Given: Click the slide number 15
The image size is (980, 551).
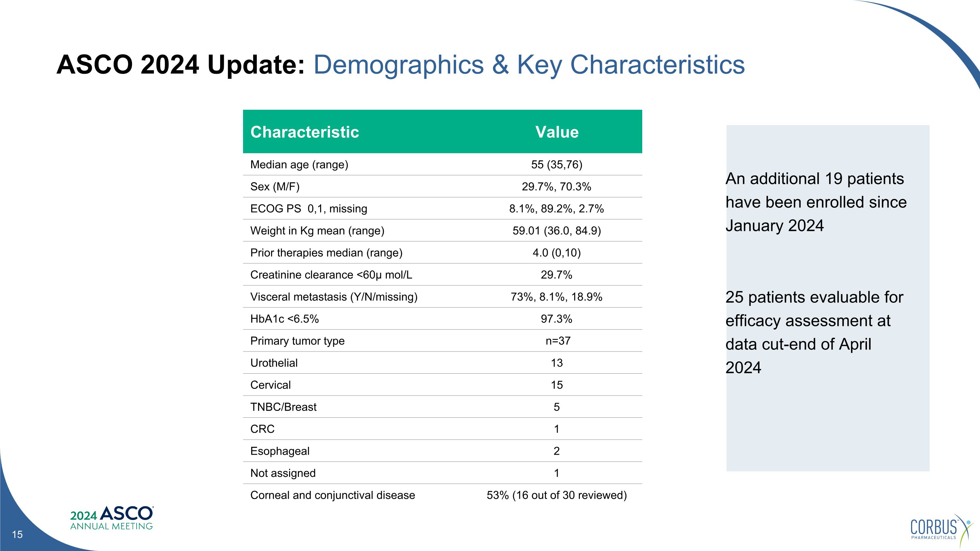Looking at the screenshot, I should tap(17, 534).
